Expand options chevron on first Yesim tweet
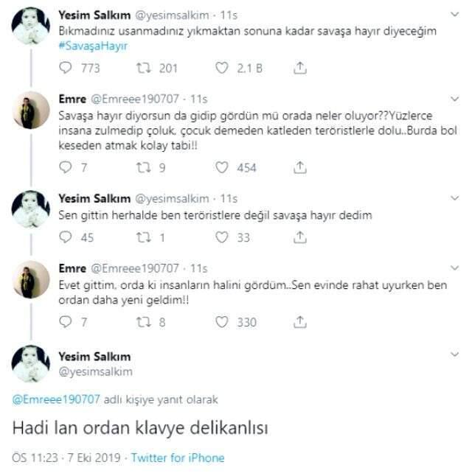 click(454, 14)
